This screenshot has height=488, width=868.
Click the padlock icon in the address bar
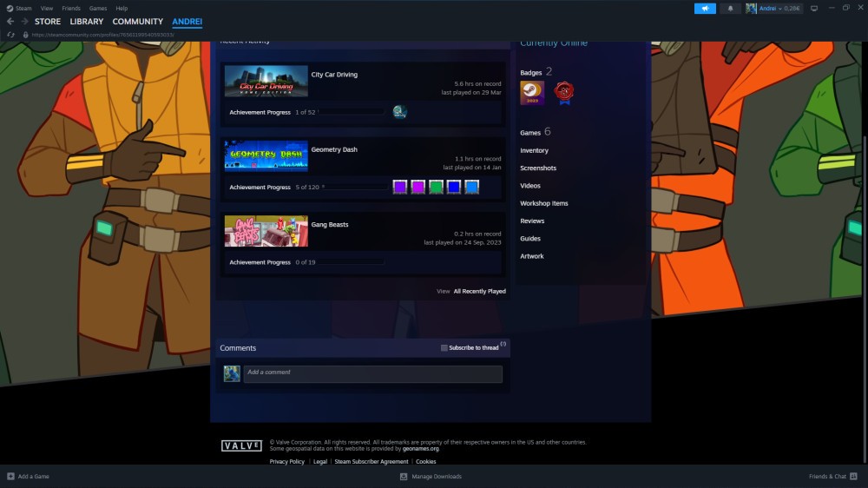(x=25, y=35)
